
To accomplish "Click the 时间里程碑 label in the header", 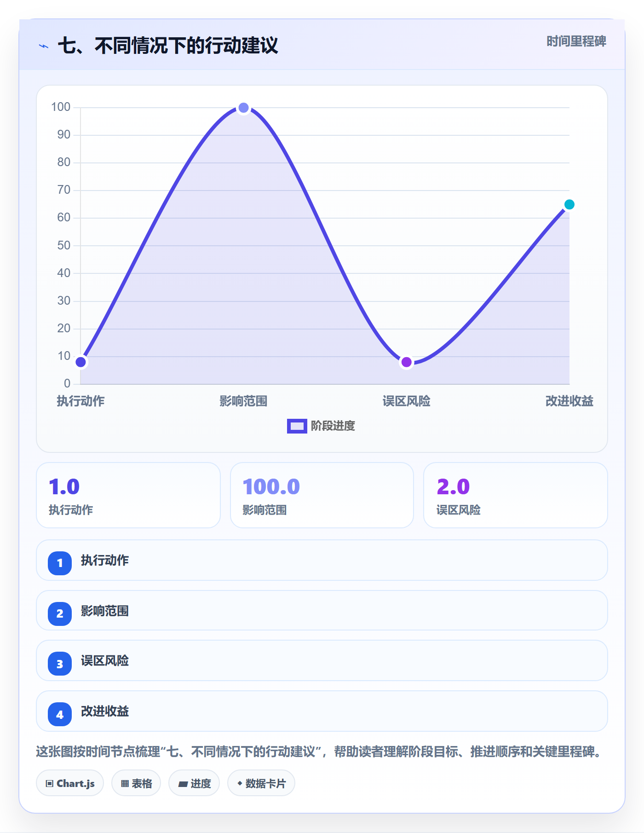I will click(576, 41).
